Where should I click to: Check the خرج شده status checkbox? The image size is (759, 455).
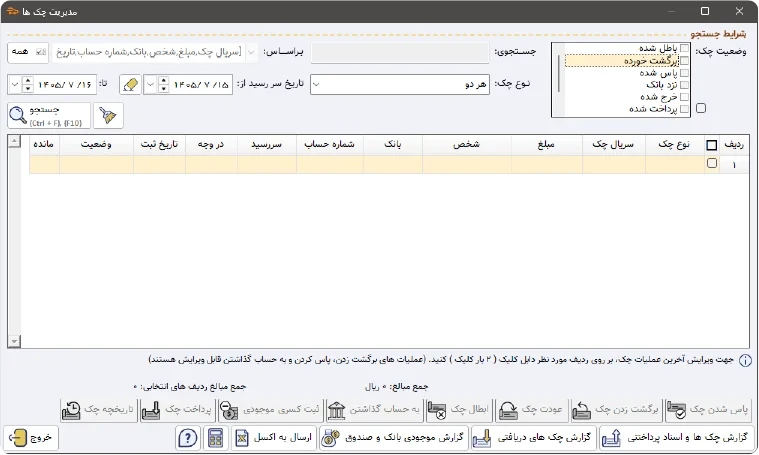(x=684, y=97)
